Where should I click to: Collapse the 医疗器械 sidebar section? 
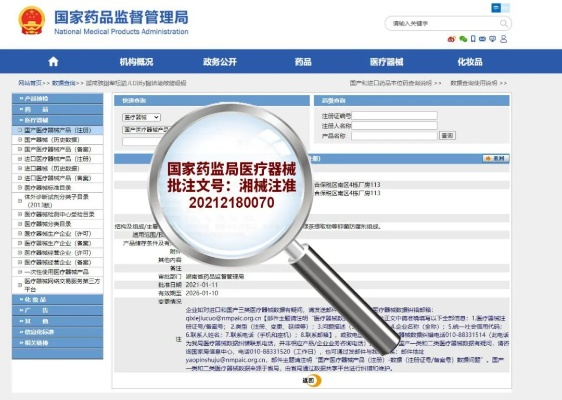57,120
